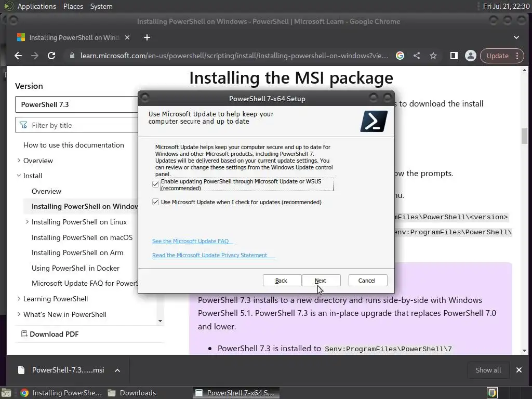The width and height of the screenshot is (532, 399).
Task: Select the Installing PowerShell on Windows tab
Action: coord(74,37)
